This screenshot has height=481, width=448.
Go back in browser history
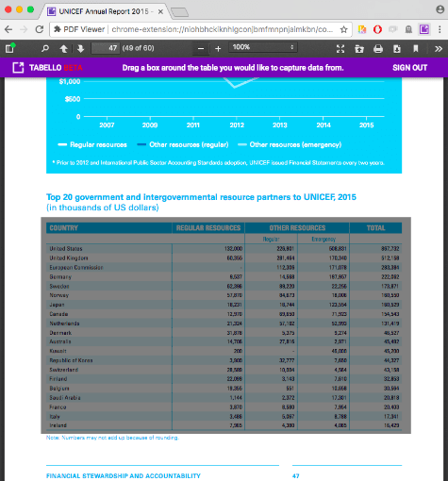pyautogui.click(x=8, y=29)
